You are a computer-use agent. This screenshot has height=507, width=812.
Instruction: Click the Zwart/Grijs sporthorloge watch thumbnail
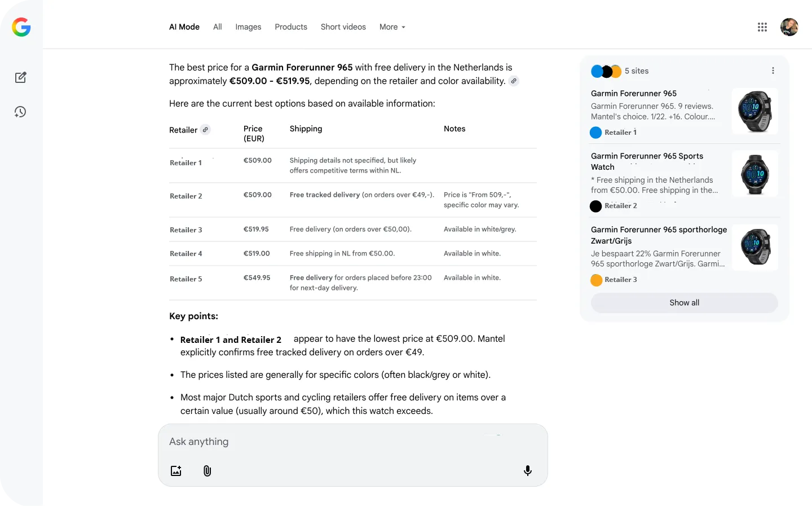pos(754,248)
